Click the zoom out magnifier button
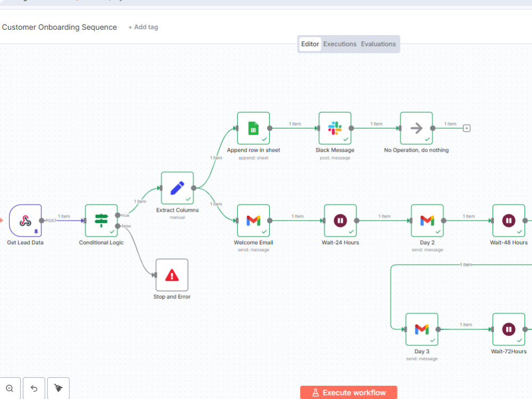The height and width of the screenshot is (399, 532). tap(10, 388)
